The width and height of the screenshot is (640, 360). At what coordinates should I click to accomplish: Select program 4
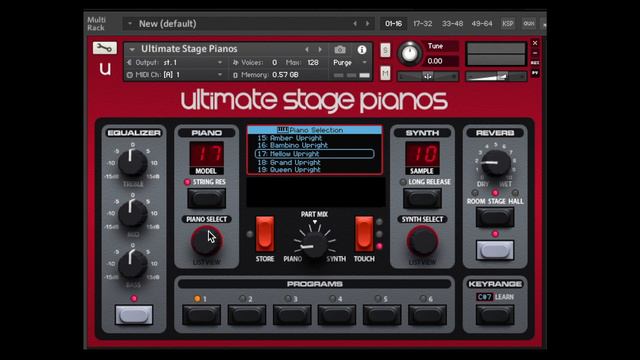tap(337, 315)
